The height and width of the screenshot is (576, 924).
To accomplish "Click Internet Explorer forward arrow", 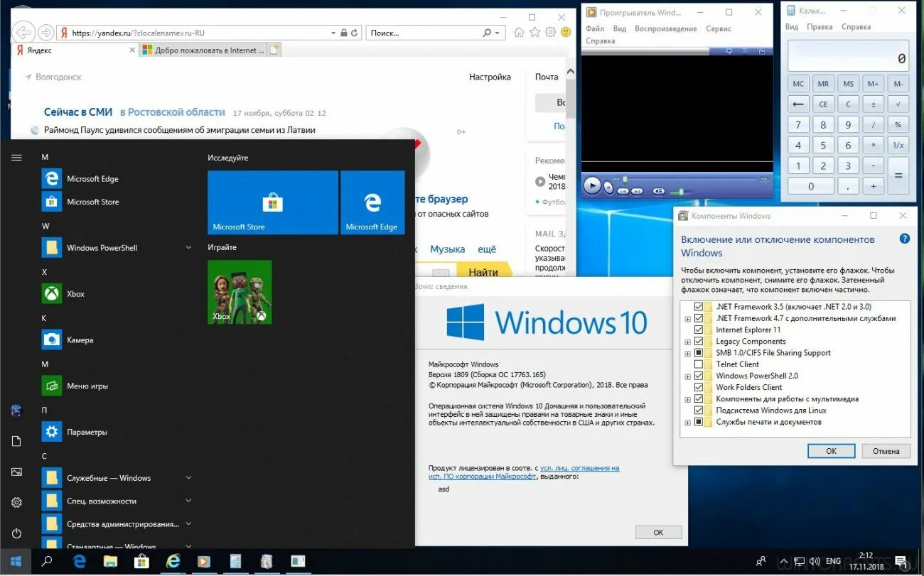I will [x=45, y=32].
